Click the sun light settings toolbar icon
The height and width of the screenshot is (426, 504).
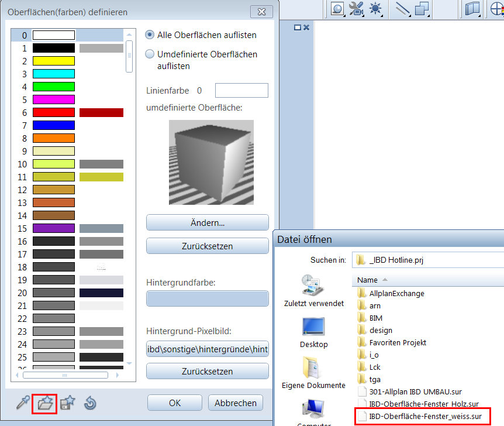point(374,9)
